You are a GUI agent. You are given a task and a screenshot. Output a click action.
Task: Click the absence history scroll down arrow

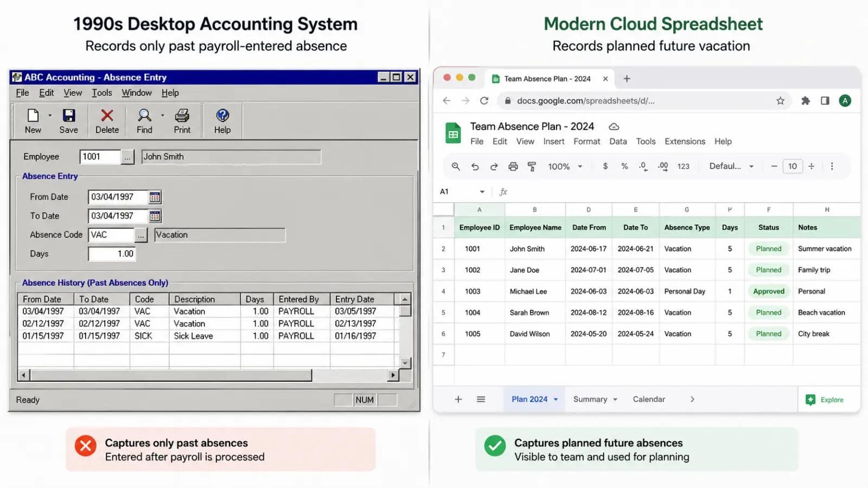[405, 363]
